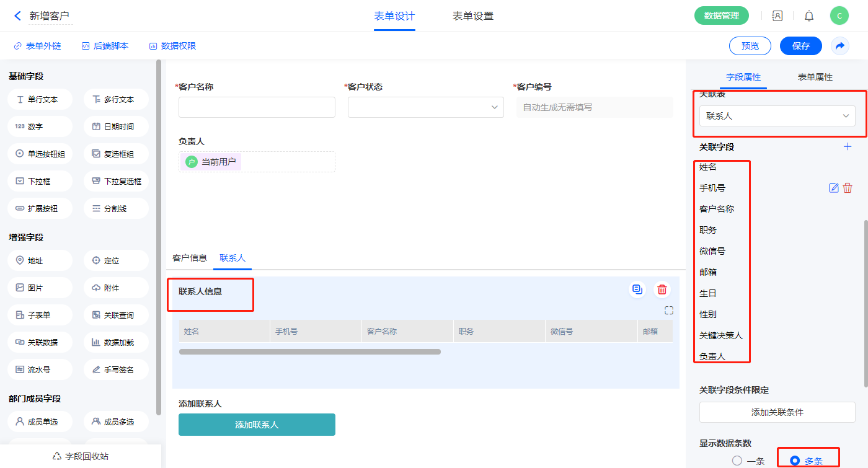Switch to the 表单属性 tab
This screenshot has width=868, height=468.
pos(815,77)
